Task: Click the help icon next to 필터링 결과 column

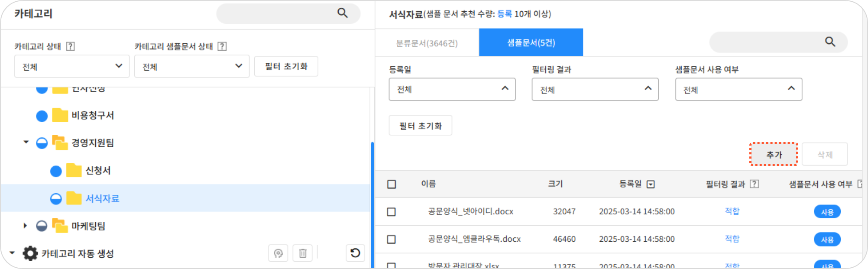Action: click(754, 184)
